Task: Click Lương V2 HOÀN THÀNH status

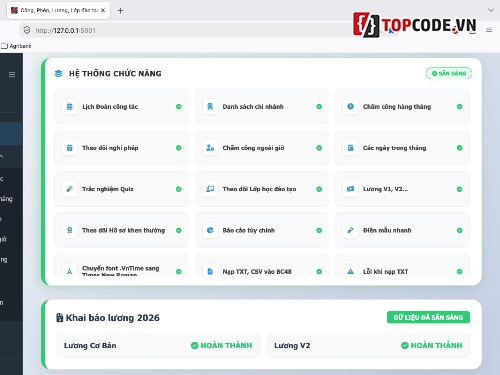Action: [x=432, y=346]
